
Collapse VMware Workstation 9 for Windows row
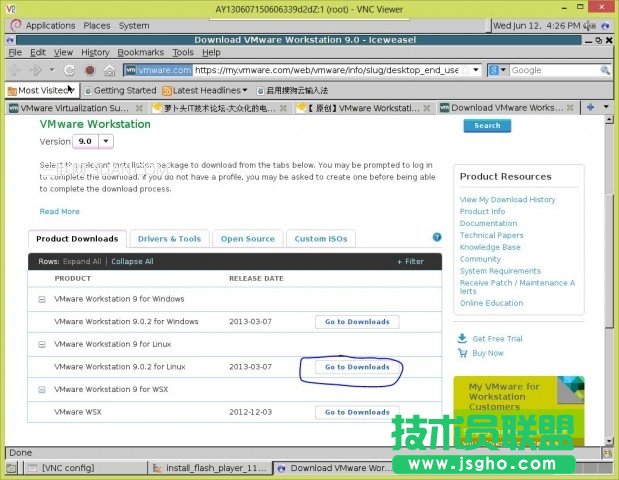pyautogui.click(x=42, y=299)
